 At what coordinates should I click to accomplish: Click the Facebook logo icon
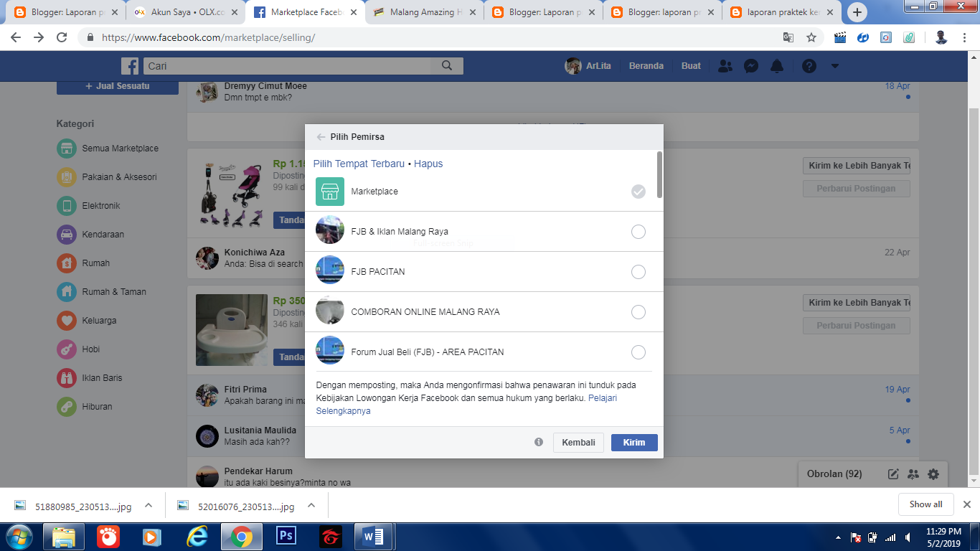pos(130,66)
